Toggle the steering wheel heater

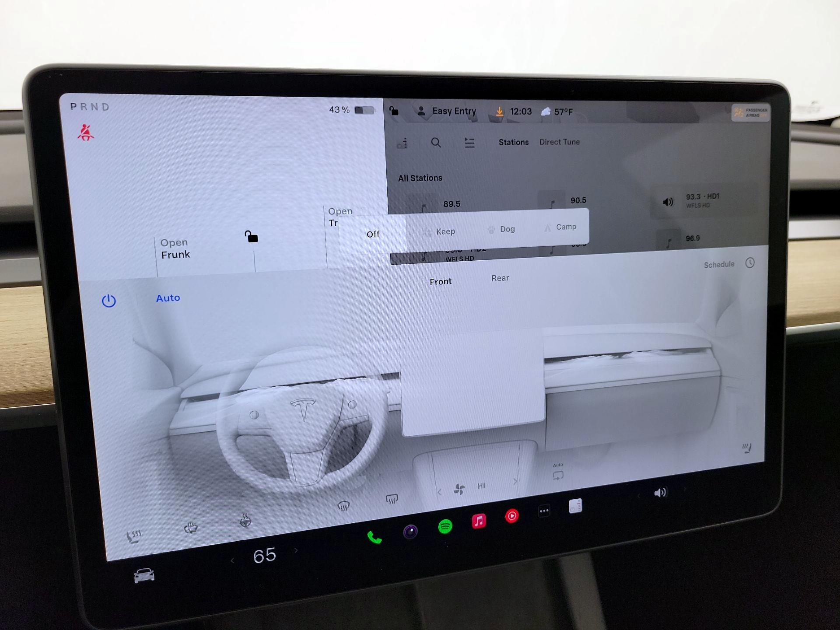coord(245,520)
